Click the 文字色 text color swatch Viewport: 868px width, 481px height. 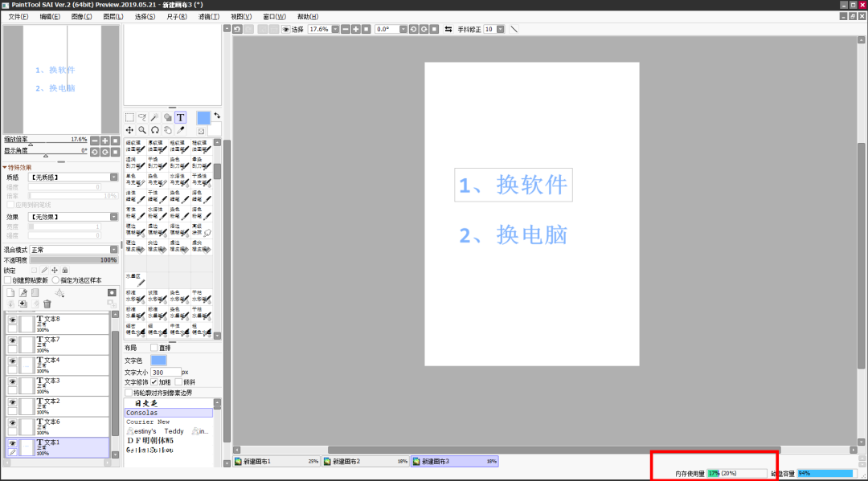(x=158, y=361)
